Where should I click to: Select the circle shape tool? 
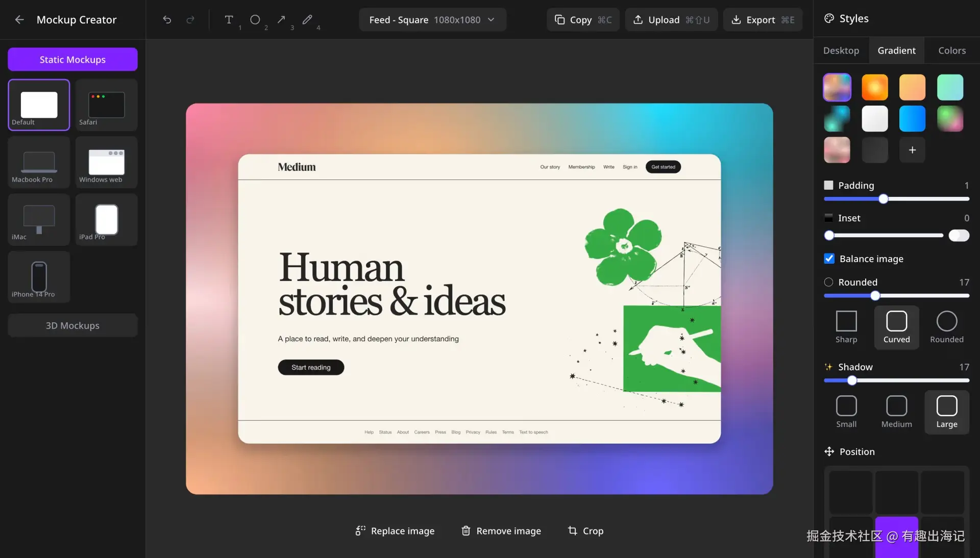click(x=255, y=20)
